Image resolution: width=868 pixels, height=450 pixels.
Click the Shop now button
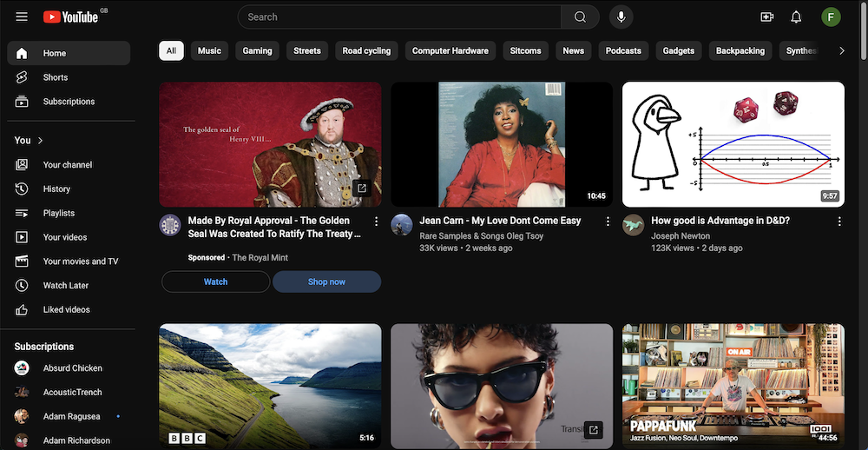(x=326, y=281)
